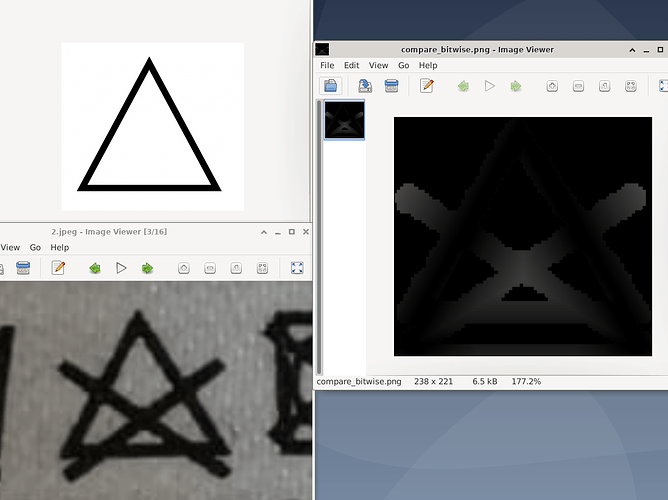Open Edit menu in compare_bitwise.png viewer
This screenshot has height=500, width=668.
tap(351, 65)
